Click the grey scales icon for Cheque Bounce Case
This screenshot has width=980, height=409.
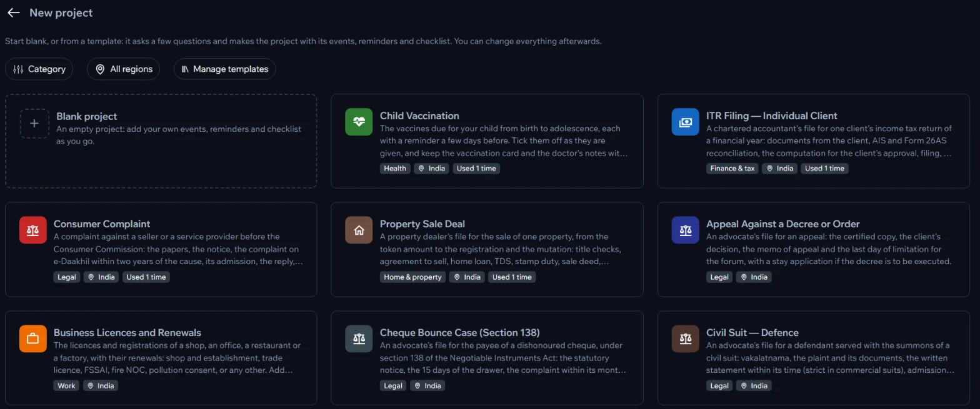pyautogui.click(x=359, y=338)
